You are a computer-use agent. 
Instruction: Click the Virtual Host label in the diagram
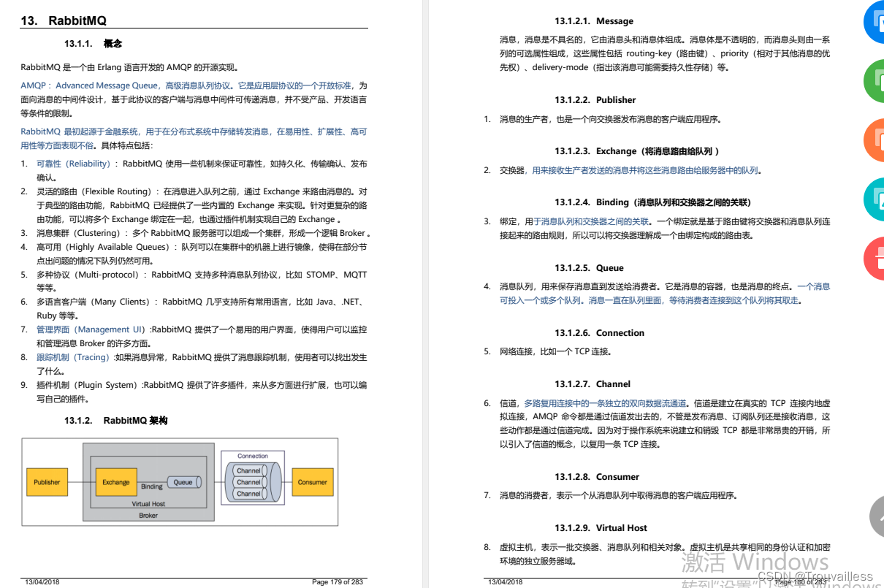pos(148,504)
